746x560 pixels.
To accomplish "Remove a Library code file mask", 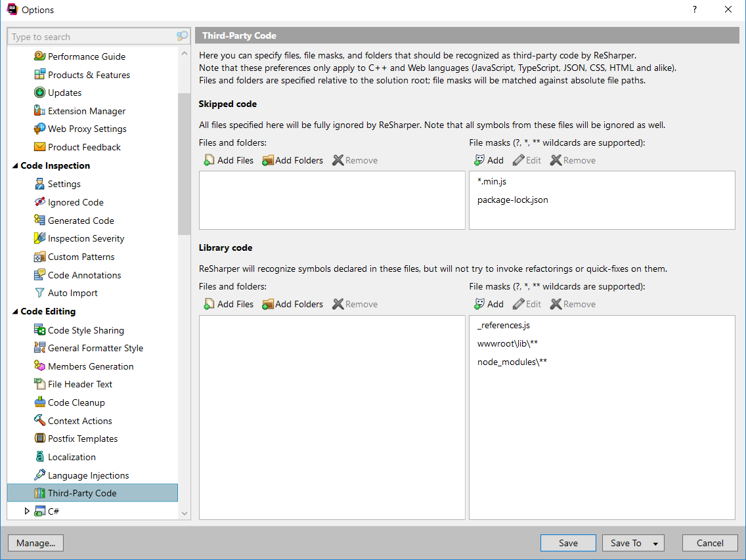I will click(573, 304).
